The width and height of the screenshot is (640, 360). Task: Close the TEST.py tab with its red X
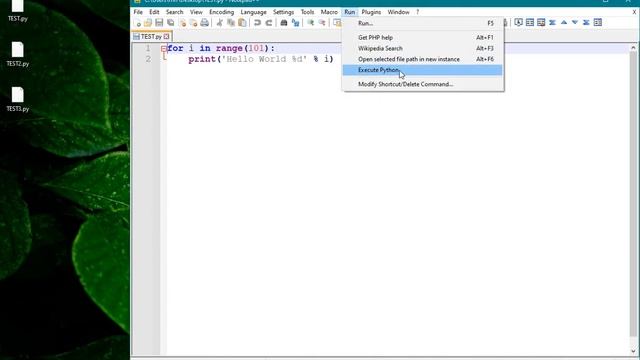(x=166, y=37)
